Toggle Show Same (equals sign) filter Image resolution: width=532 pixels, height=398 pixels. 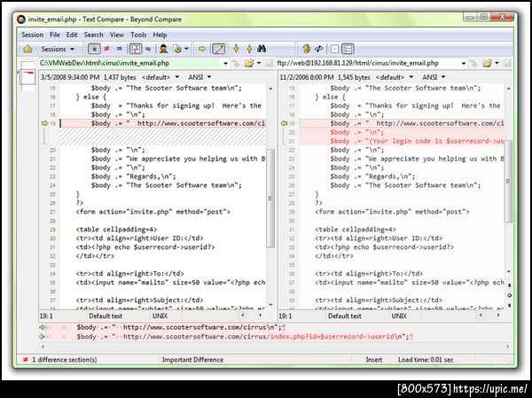click(119, 49)
